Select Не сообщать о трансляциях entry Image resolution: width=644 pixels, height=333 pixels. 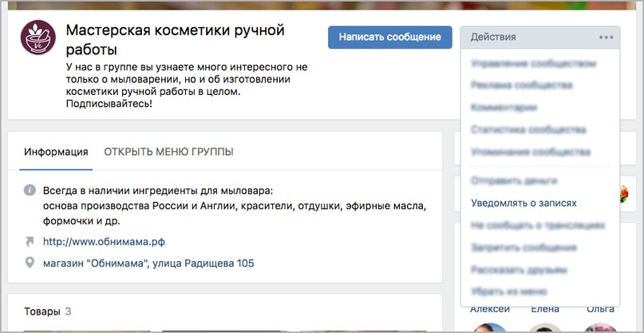click(538, 225)
